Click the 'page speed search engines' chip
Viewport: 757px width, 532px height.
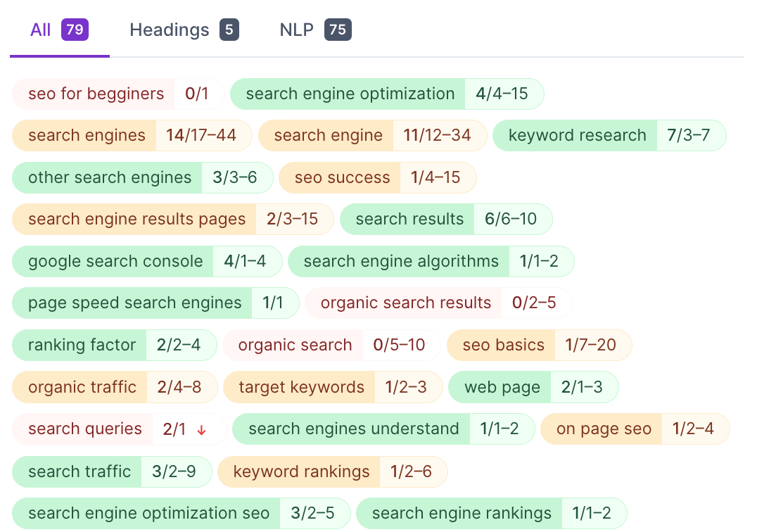pos(134,303)
